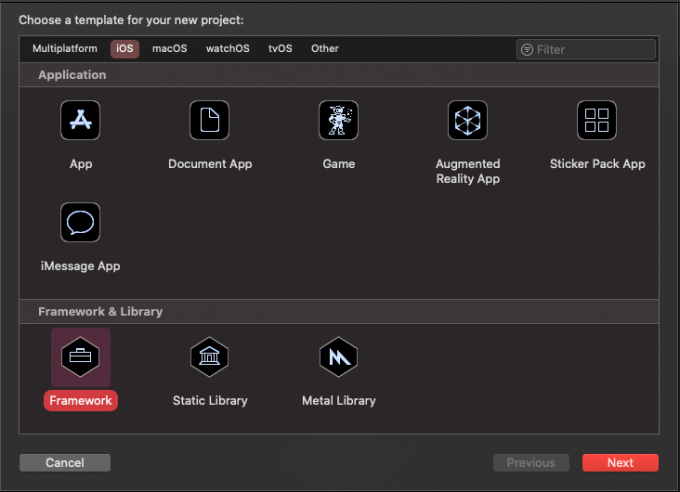Select the App template icon
Viewport: 680px width, 492px height.
[80, 120]
